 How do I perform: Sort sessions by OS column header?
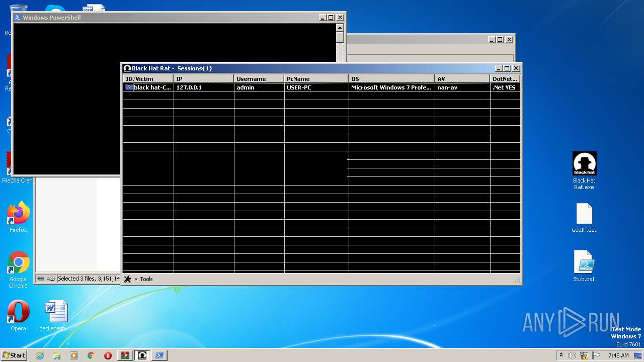coord(392,79)
